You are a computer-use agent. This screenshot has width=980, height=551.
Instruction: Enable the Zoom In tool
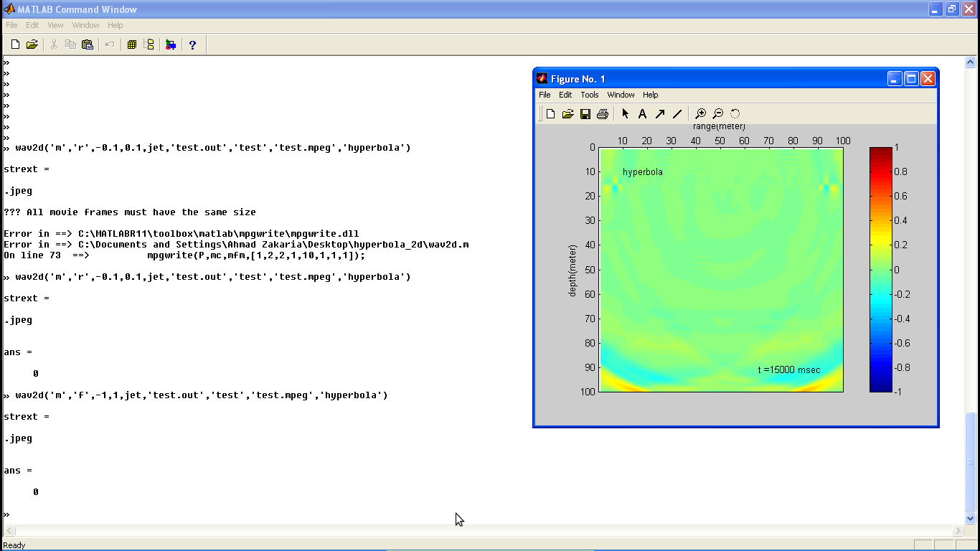coord(701,113)
